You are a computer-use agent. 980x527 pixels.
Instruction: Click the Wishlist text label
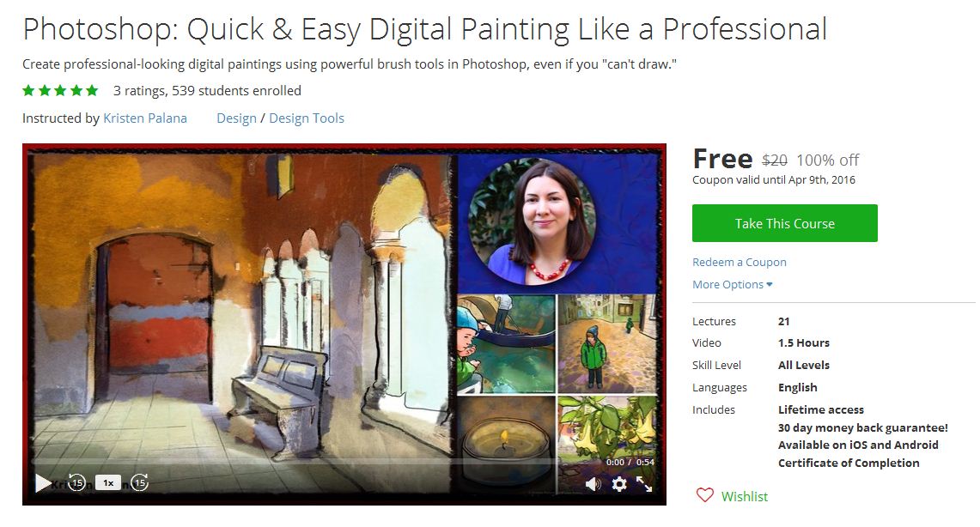tap(745, 496)
